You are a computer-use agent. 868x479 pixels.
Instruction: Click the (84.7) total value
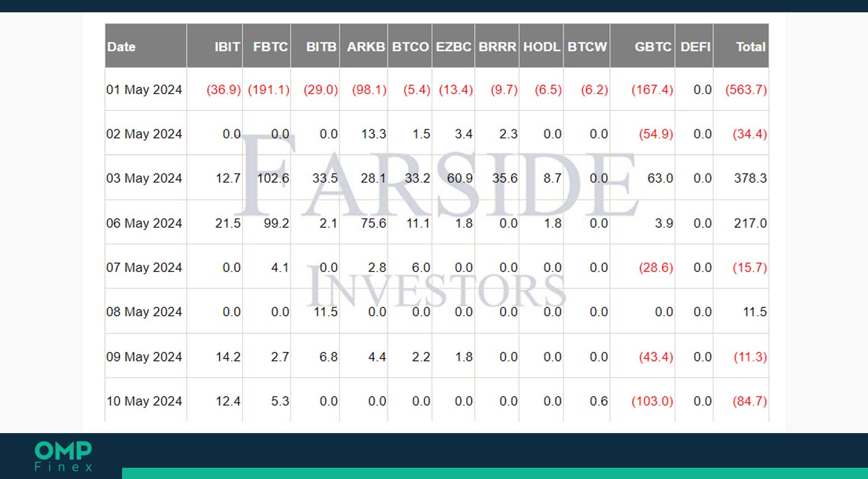pyautogui.click(x=750, y=401)
